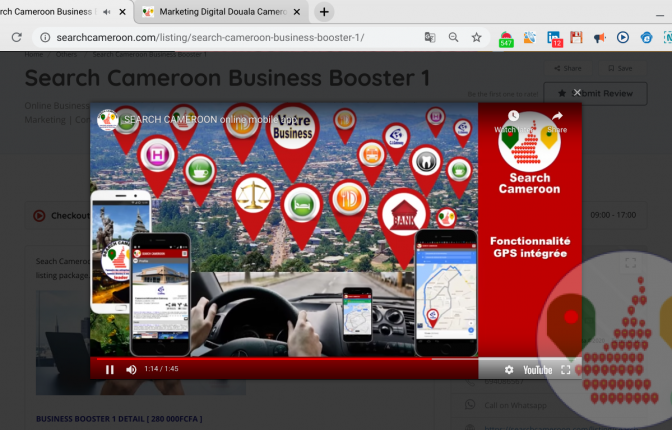Click the colorful paint extension icon
The width and height of the screenshot is (672, 430).
(530, 38)
